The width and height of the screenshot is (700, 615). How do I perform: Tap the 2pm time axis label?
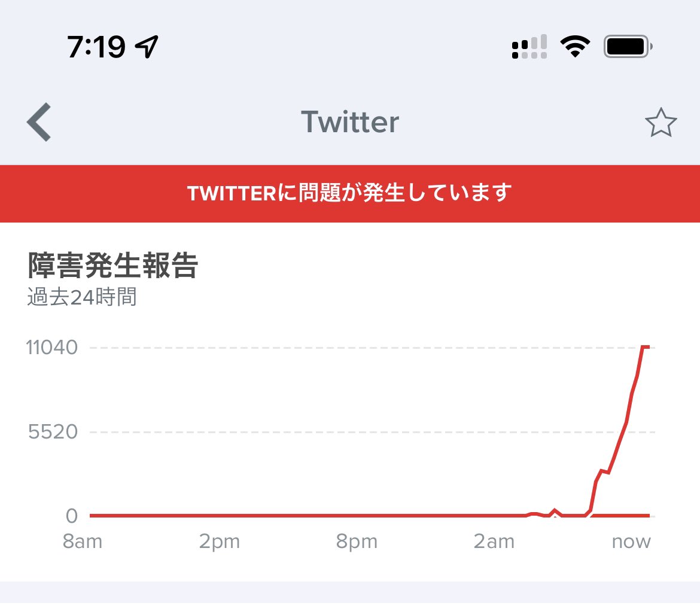pyautogui.click(x=219, y=542)
